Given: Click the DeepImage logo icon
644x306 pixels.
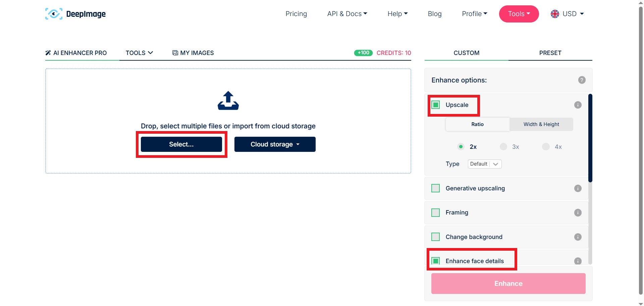Looking at the screenshot, I should (54, 14).
